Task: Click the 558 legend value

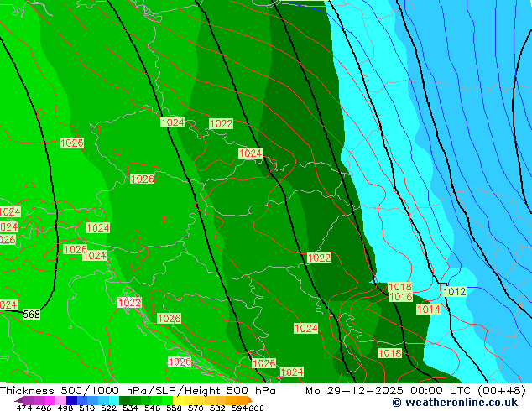Action: pos(174,408)
